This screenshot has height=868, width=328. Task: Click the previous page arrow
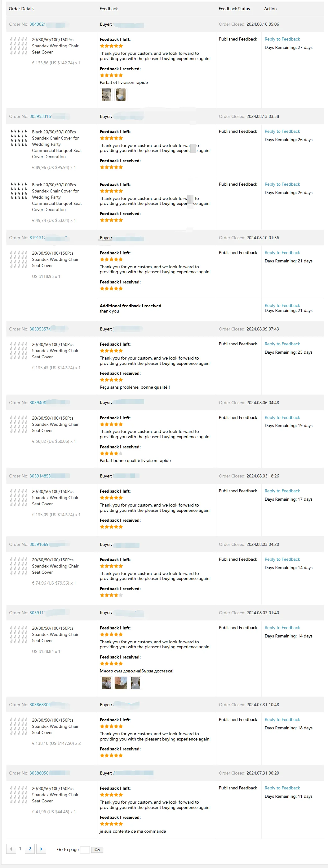11,849
